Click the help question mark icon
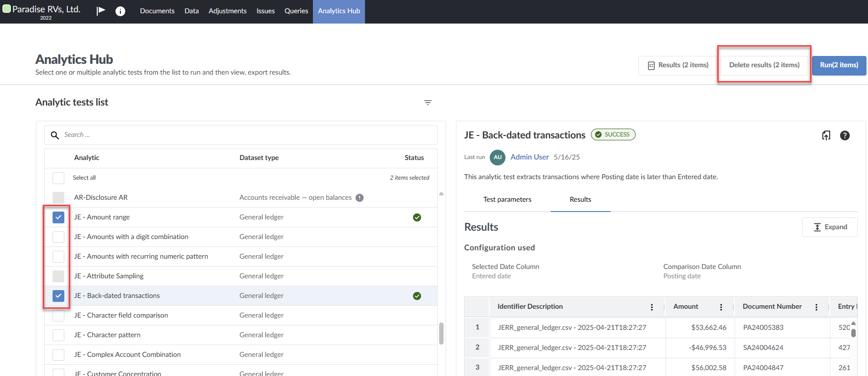This screenshot has width=868, height=376. click(x=845, y=135)
